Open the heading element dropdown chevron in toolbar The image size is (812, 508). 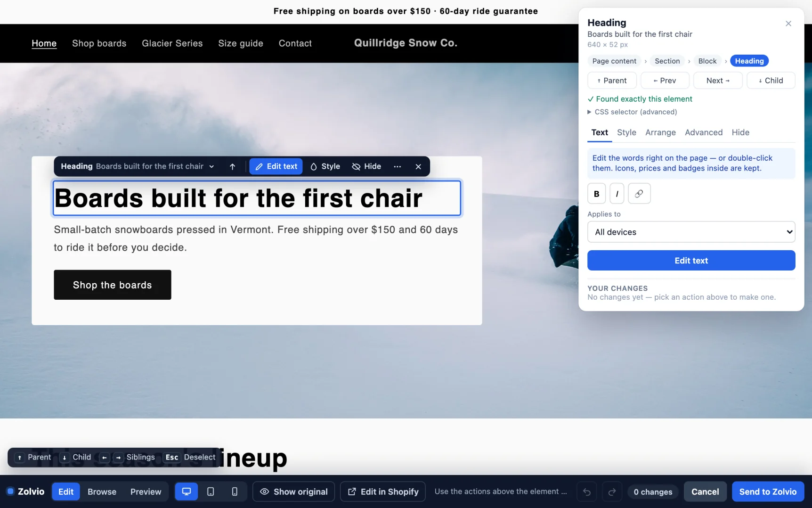coord(211,166)
